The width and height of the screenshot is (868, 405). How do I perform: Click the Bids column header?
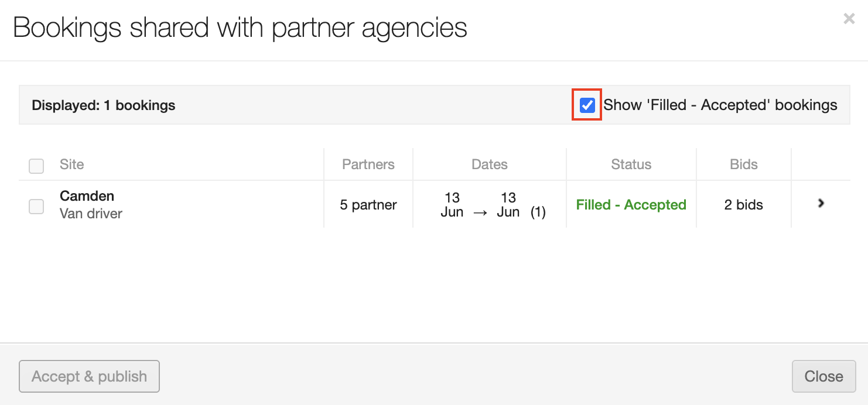744,164
